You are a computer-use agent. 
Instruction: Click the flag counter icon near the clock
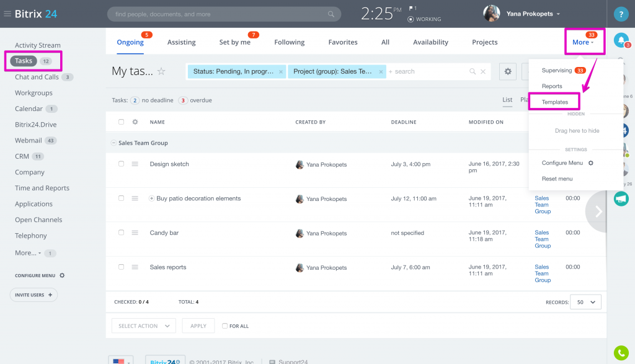click(412, 8)
